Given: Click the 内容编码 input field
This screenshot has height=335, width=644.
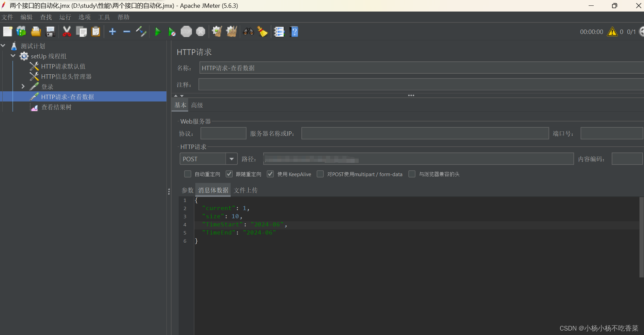Looking at the screenshot, I should coord(627,159).
